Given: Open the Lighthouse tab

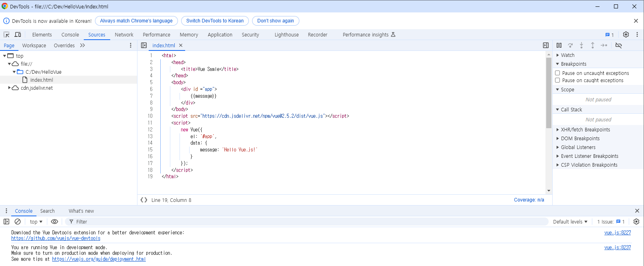Looking at the screenshot, I should point(287,35).
